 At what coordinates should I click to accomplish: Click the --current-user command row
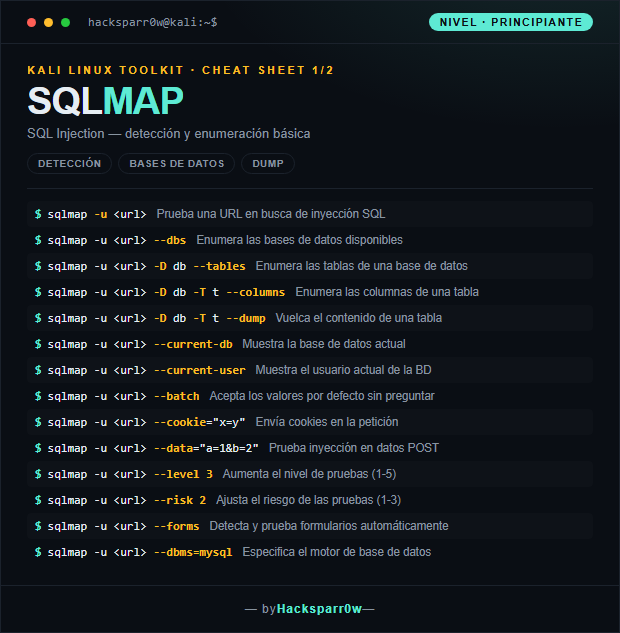tap(310, 370)
